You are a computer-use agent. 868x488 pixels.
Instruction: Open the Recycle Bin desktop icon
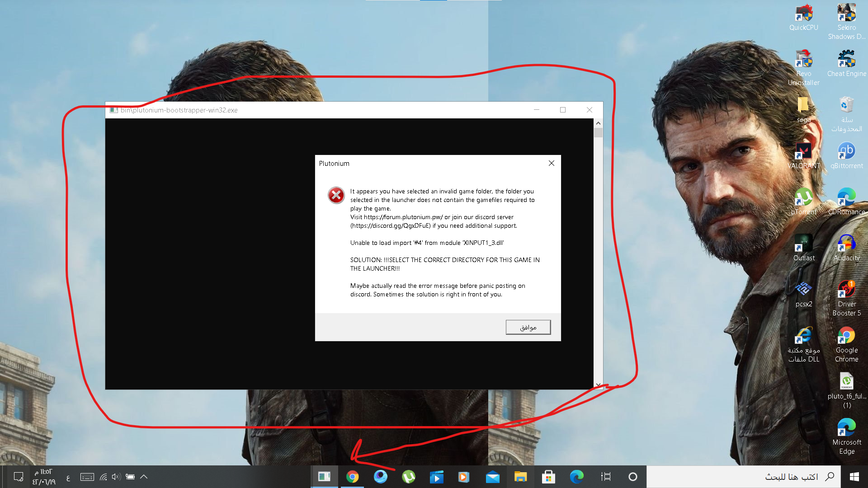pyautogui.click(x=846, y=114)
